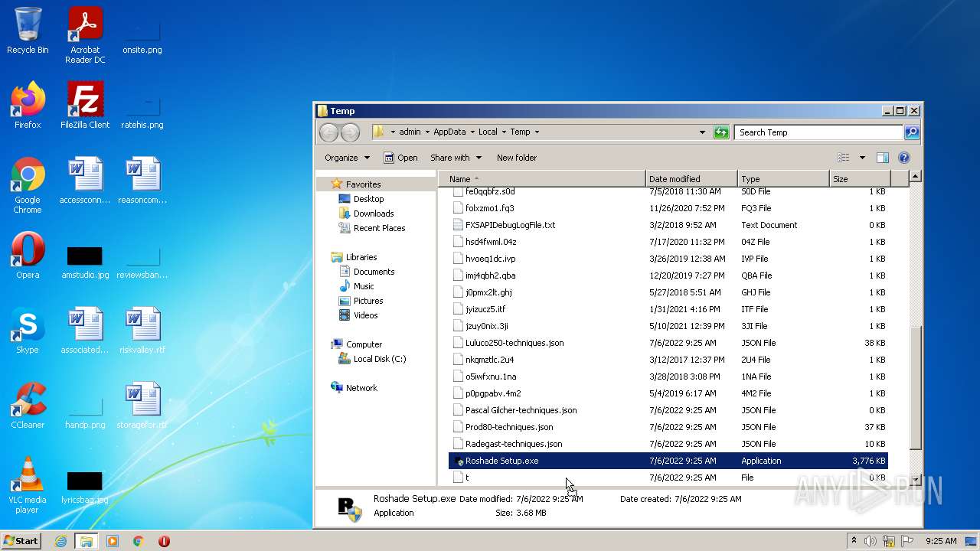Open Recycle Bin desktop icon

pos(28,31)
